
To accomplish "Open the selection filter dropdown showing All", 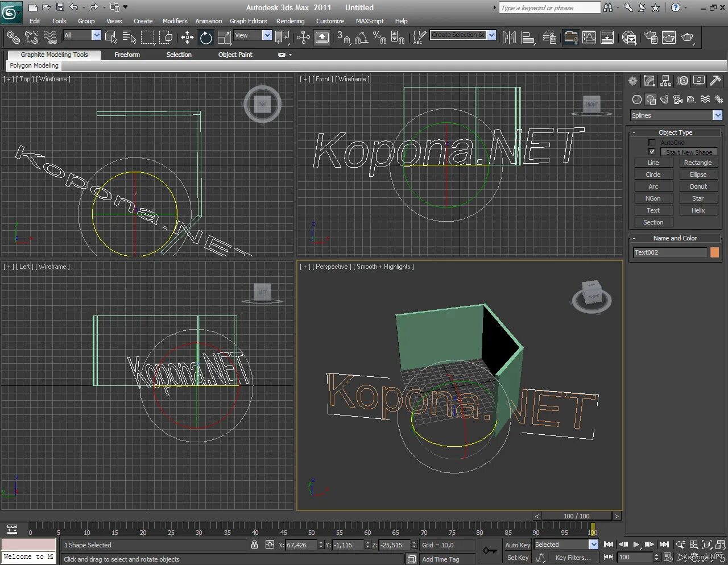I will 96,35.
